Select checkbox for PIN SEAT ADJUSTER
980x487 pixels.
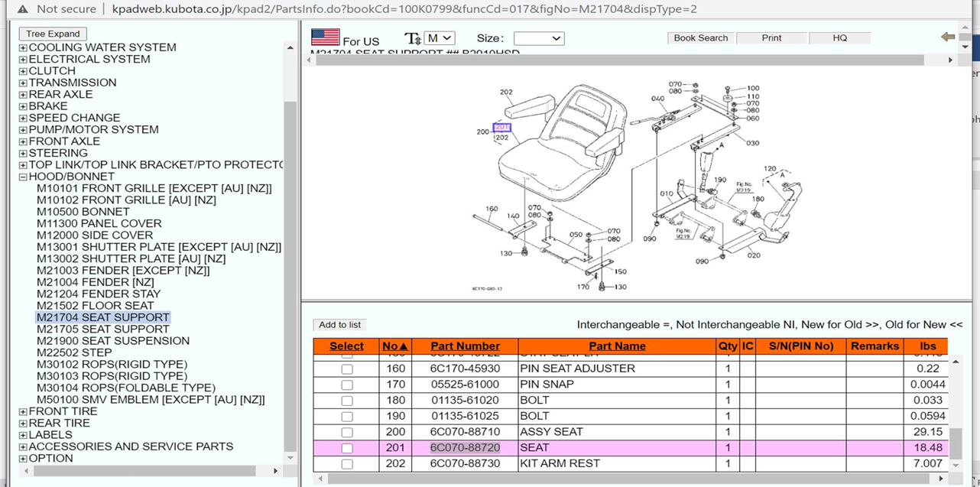(x=347, y=368)
